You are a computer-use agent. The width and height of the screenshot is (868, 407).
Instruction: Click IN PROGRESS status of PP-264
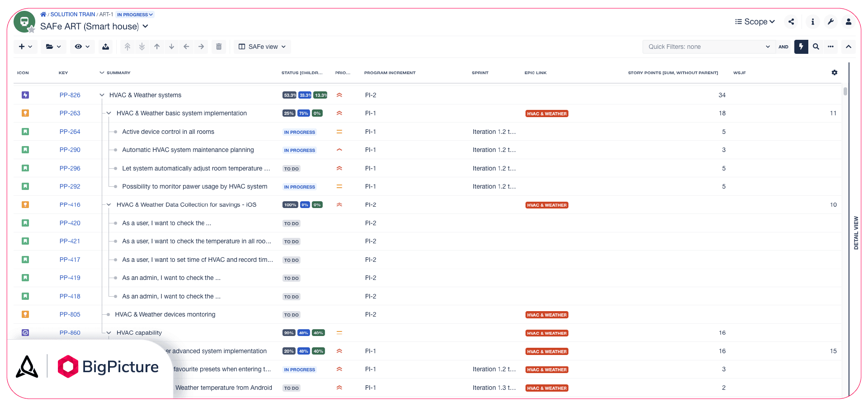pos(299,132)
